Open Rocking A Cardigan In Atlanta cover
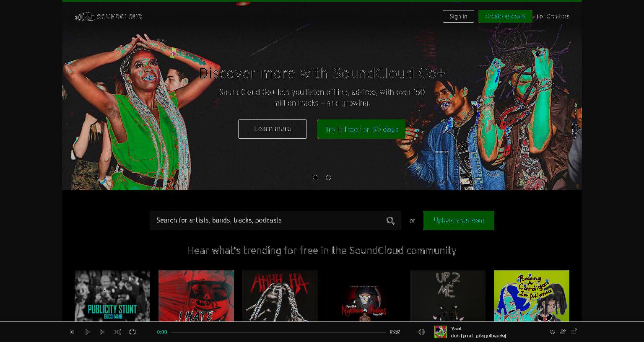 click(x=532, y=296)
